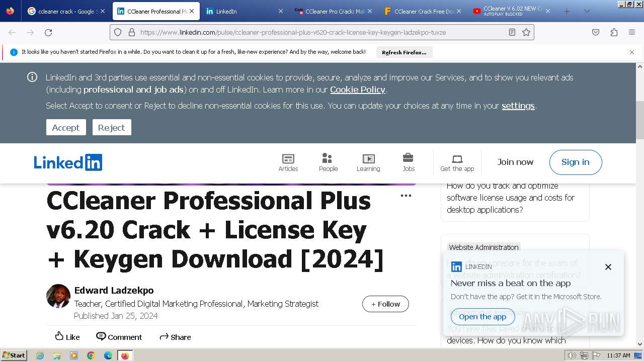
Task: Switch to the CCleaner Pro Crack tab
Action: [333, 11]
